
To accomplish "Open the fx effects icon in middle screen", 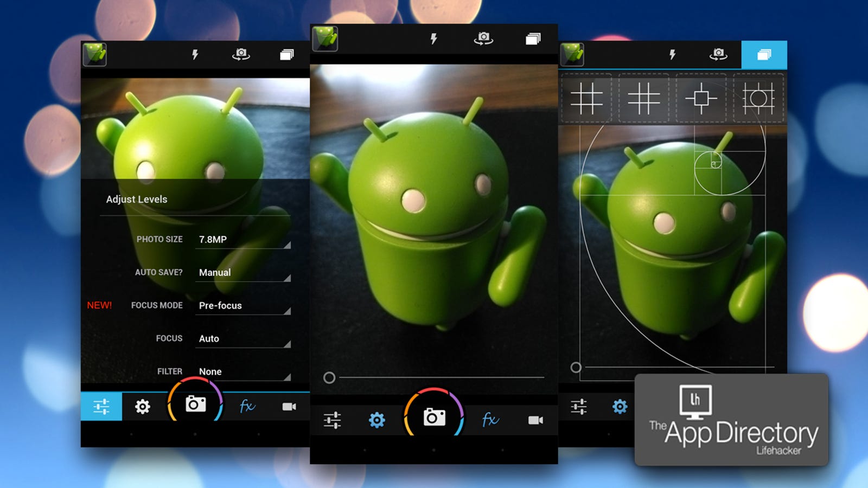I will pyautogui.click(x=490, y=420).
